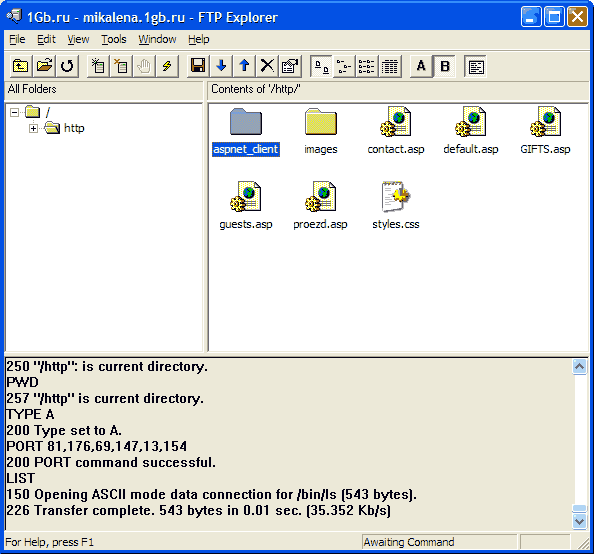Switch to Details view button
The height and width of the screenshot is (554, 594).
click(390, 66)
